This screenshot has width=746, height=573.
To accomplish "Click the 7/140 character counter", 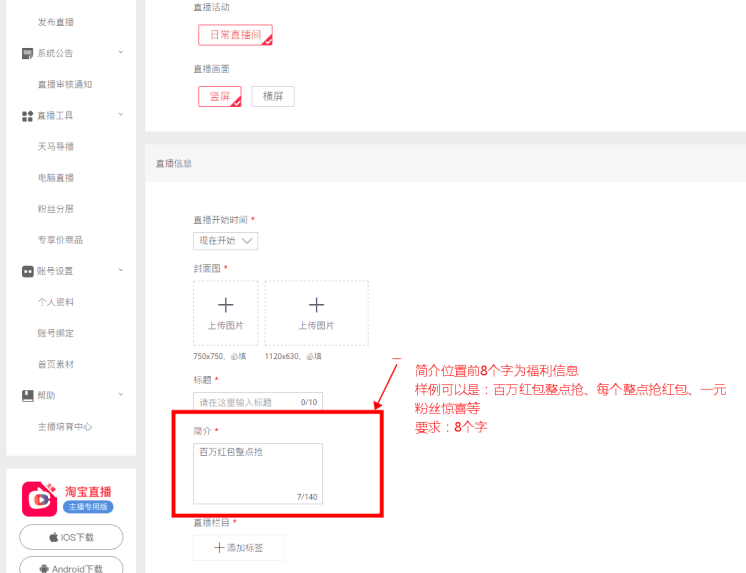I will point(307,497).
